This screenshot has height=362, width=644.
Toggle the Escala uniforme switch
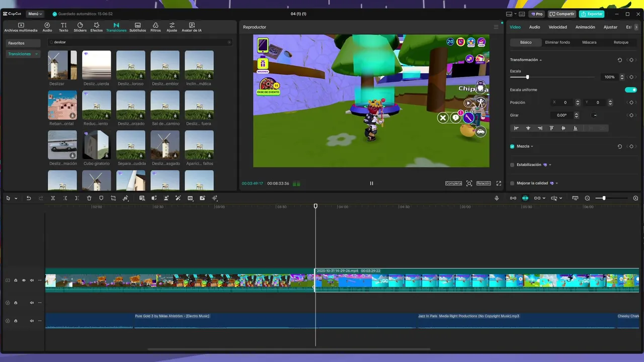click(631, 90)
